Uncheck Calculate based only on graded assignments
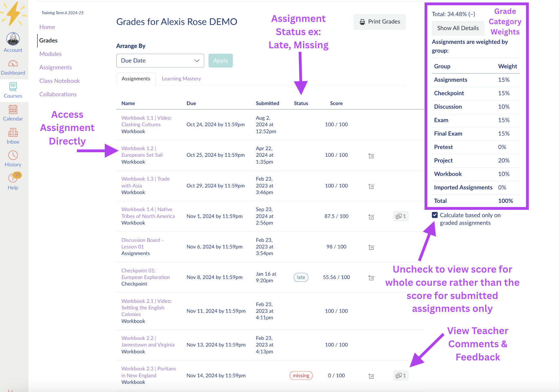This screenshot has height=392, width=560. click(435, 215)
